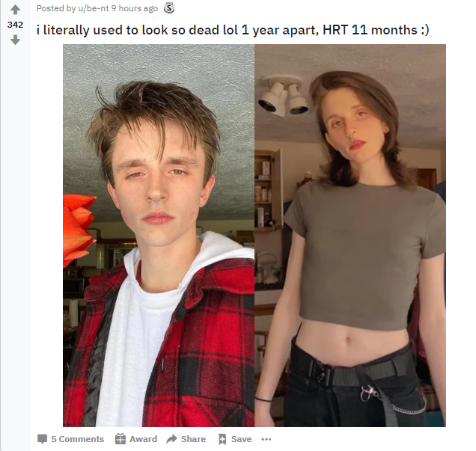Image resolution: width=476 pixels, height=451 pixels.
Task: Click the curved arrow Share icon
Action: [x=172, y=438]
